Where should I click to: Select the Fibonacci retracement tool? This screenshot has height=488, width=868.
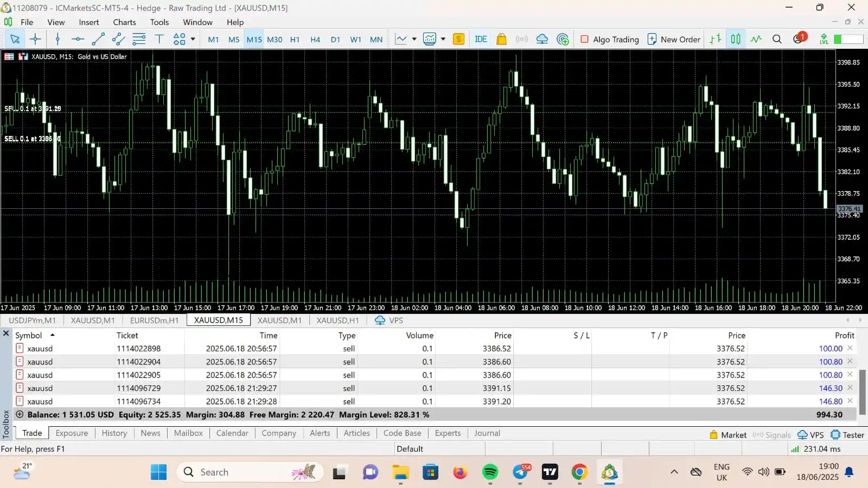coord(139,39)
